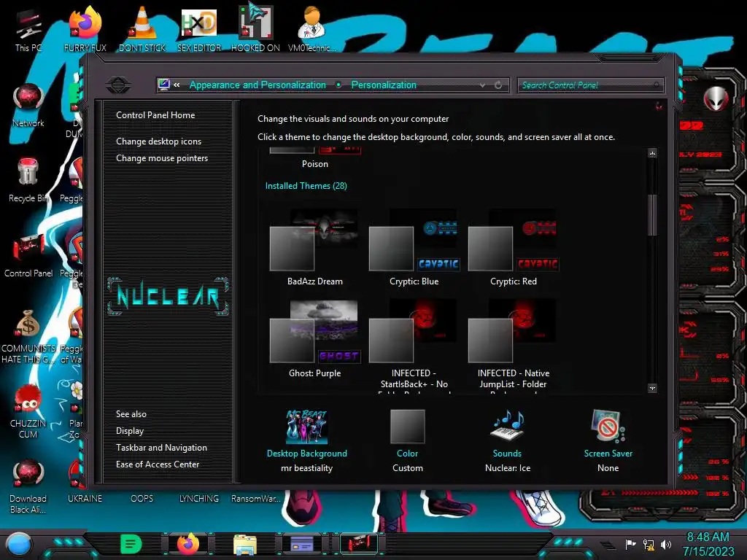This screenshot has height=560, width=747.
Task: Open UKRAINE desktop item
Action: (85, 499)
